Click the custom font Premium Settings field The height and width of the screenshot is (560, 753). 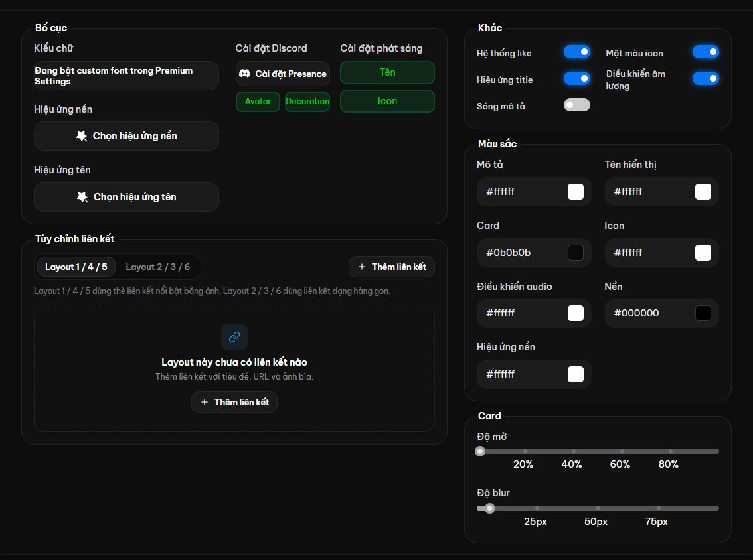[126, 76]
